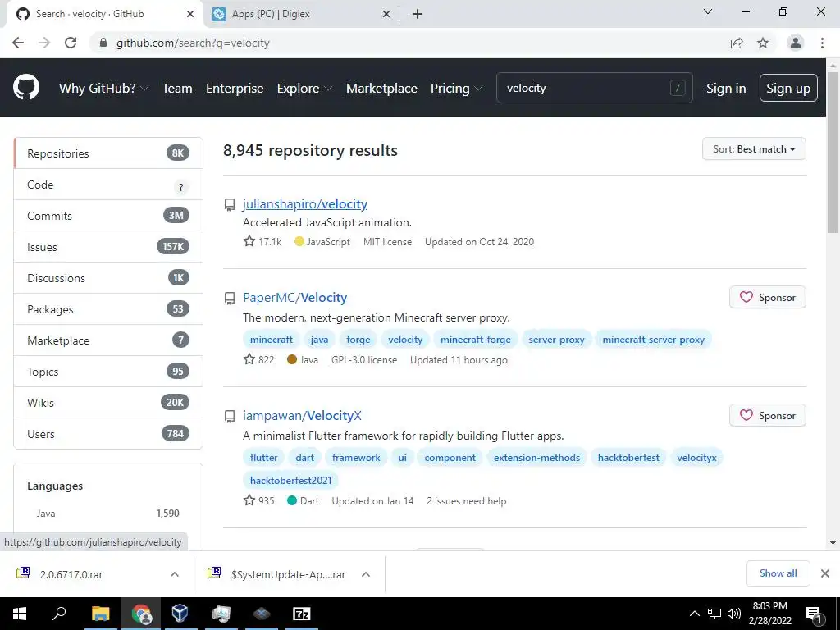Open the Sort: Best match dropdown
Image resolution: width=840 pixels, height=630 pixels.
pyautogui.click(x=754, y=149)
